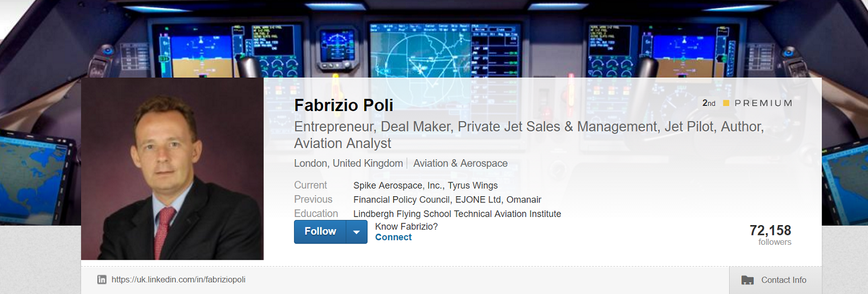Click the LinkedIn logo icon beside the profile URL

pyautogui.click(x=102, y=280)
